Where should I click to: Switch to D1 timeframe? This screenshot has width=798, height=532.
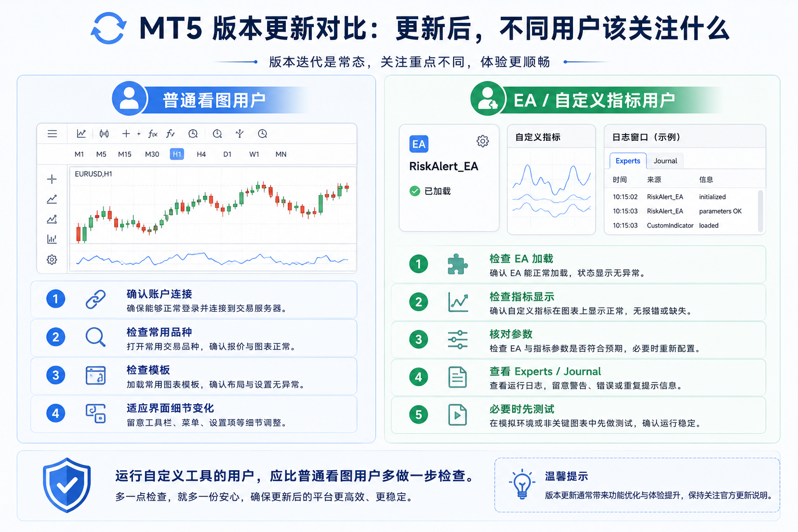pos(227,154)
